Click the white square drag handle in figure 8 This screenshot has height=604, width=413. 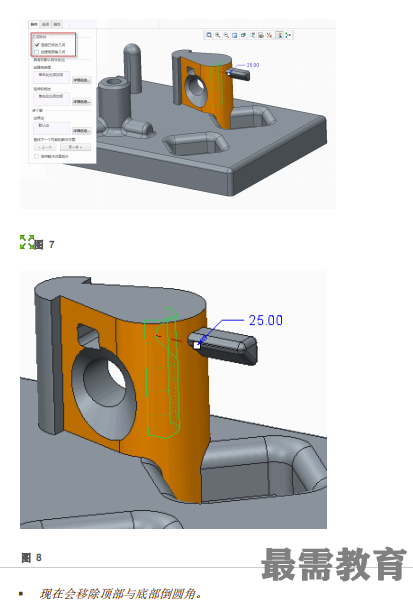197,346
